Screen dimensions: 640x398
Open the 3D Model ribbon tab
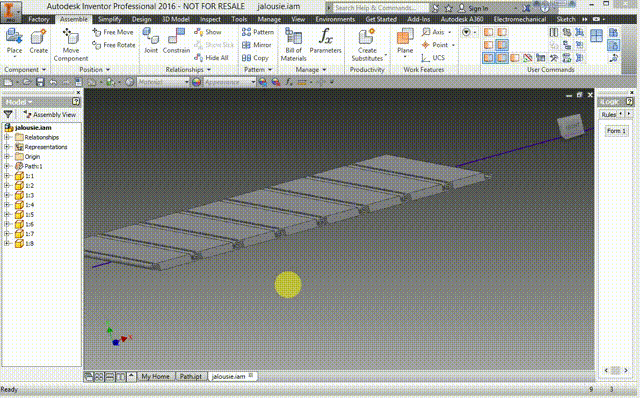(176, 19)
